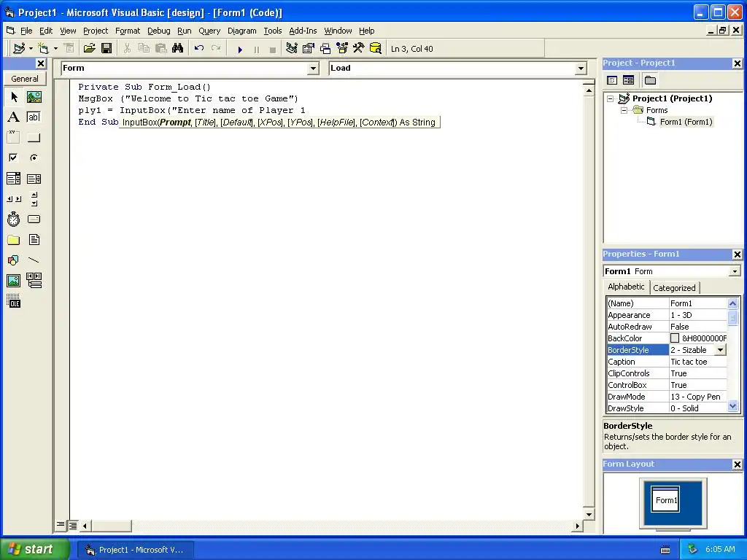Open Project Explorer toolbar icon
Screen dimensions: 747x560
coord(292,49)
